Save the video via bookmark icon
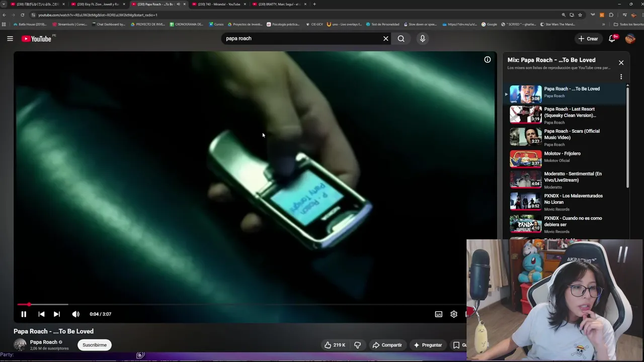 tap(456, 345)
